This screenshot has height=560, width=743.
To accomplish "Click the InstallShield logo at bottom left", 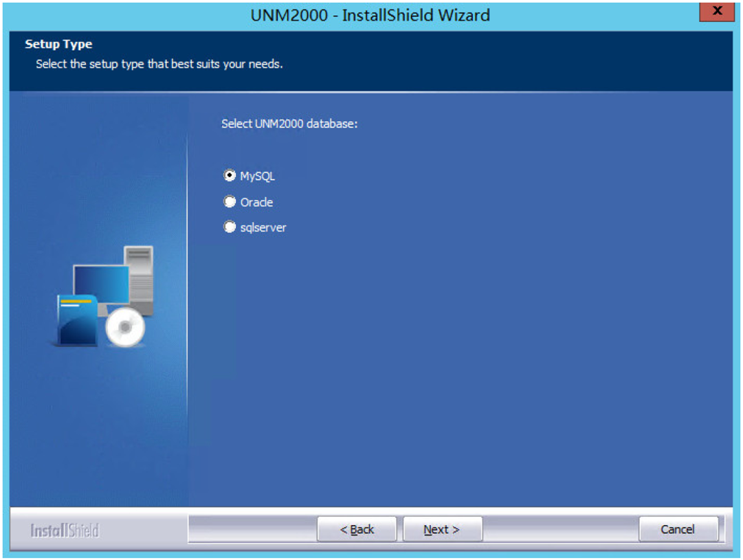I will click(65, 530).
